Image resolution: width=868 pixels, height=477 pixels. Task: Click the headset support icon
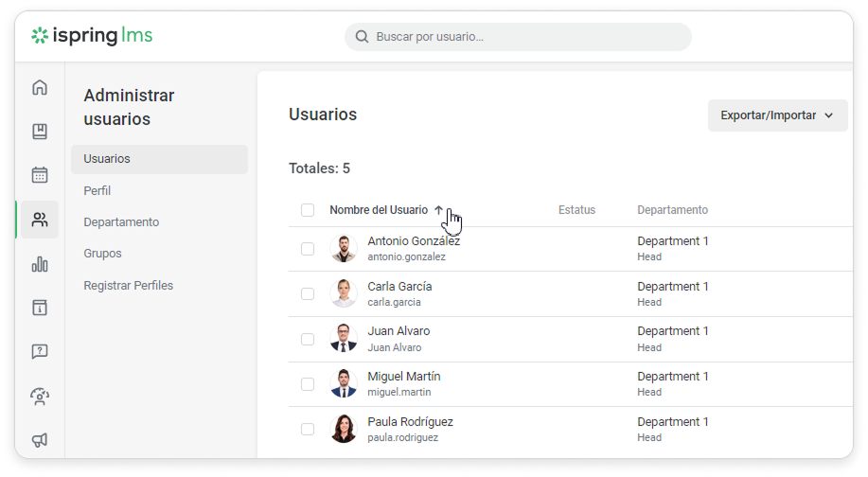point(40,396)
